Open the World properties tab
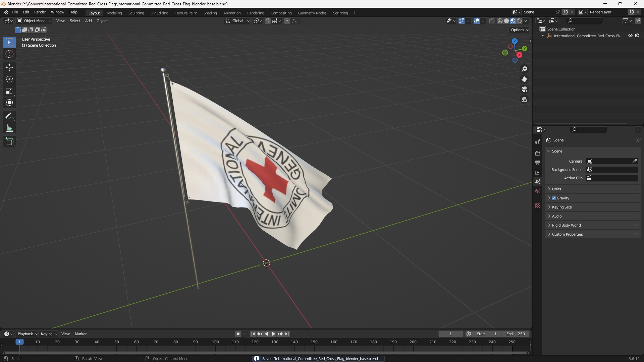This screenshot has width=644, height=362. (x=538, y=191)
